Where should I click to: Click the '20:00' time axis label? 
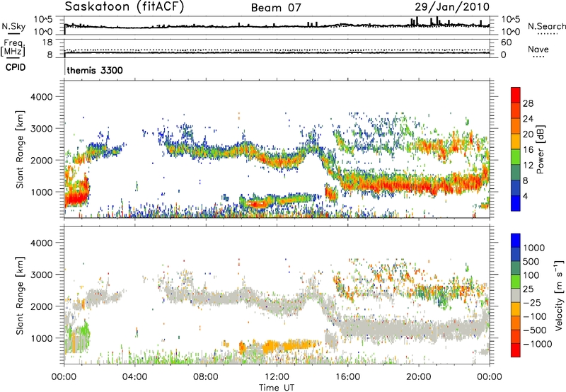point(418,377)
